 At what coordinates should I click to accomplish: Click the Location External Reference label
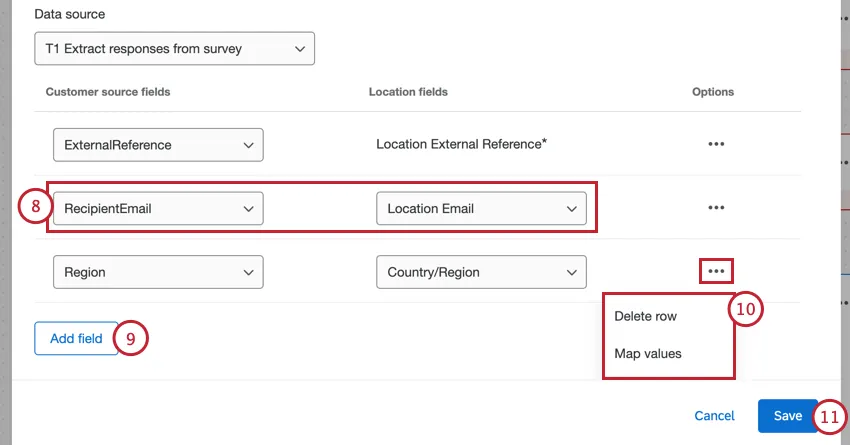click(461, 144)
